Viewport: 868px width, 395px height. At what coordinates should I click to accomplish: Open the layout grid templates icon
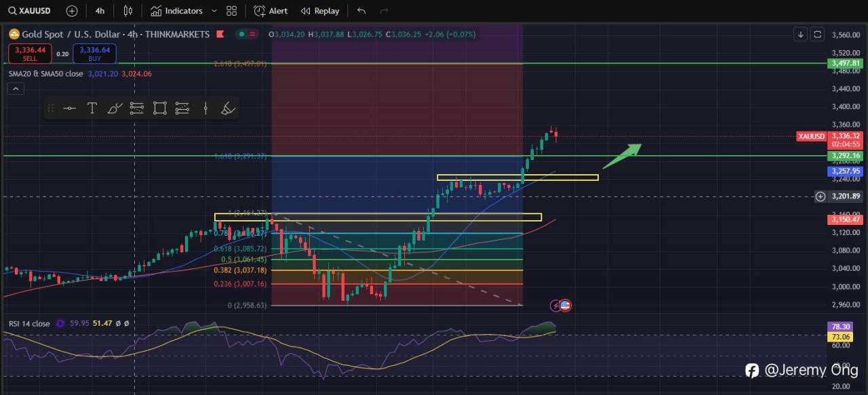[232, 11]
